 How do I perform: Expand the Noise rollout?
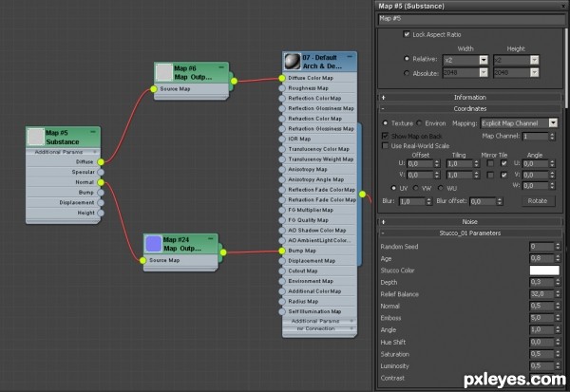tap(470, 221)
